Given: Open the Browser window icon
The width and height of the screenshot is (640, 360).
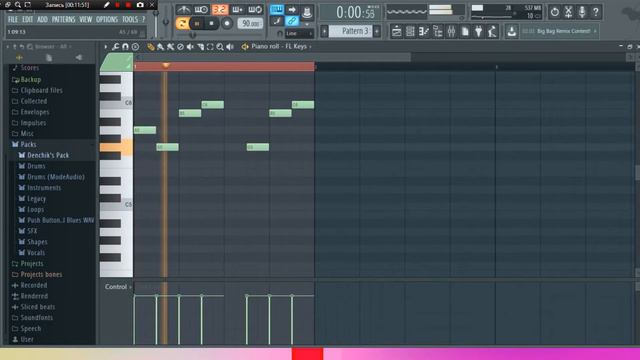Looking at the screenshot, I should pyautogui.click(x=438, y=31).
